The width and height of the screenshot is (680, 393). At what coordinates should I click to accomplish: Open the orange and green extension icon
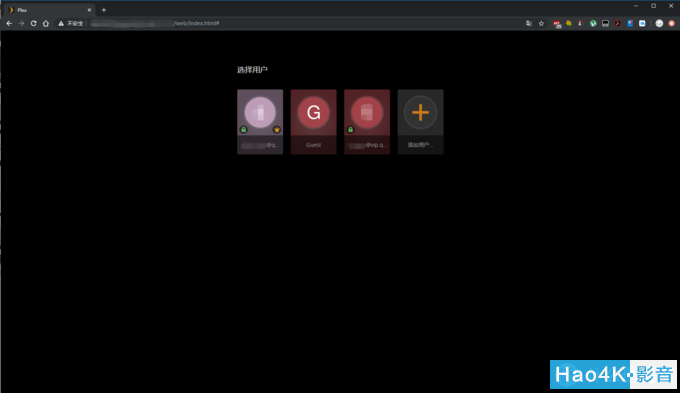[569, 23]
